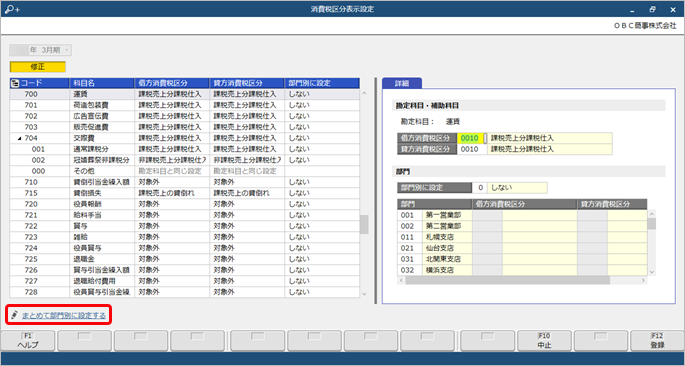Click the 借方消費税区分 column header in account list

[x=172, y=83]
